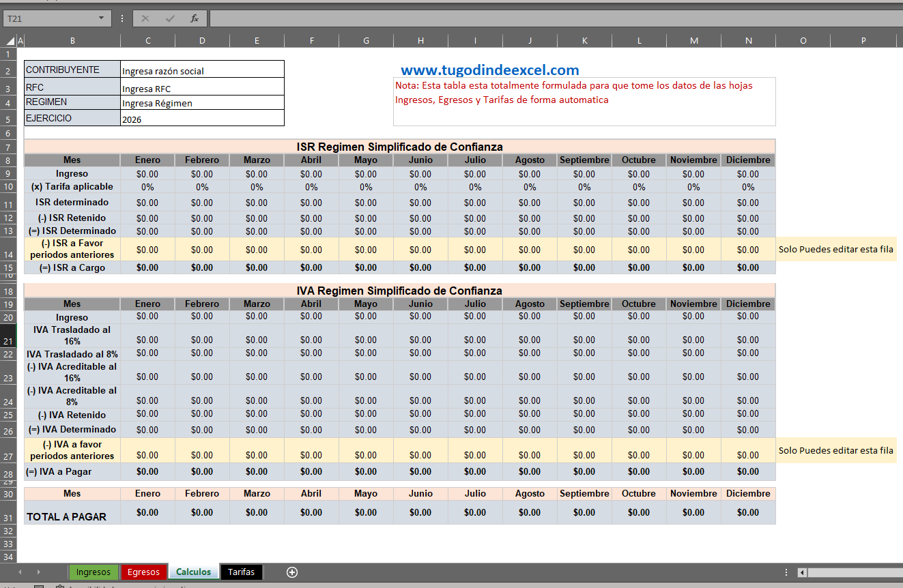
Task: Click the previous sheet navigation arrow
Action: tap(20, 572)
